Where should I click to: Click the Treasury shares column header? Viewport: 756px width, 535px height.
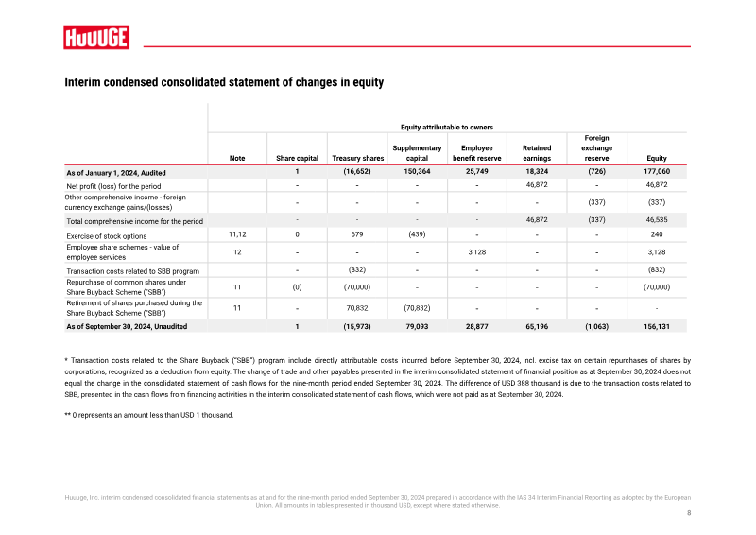[x=358, y=158]
